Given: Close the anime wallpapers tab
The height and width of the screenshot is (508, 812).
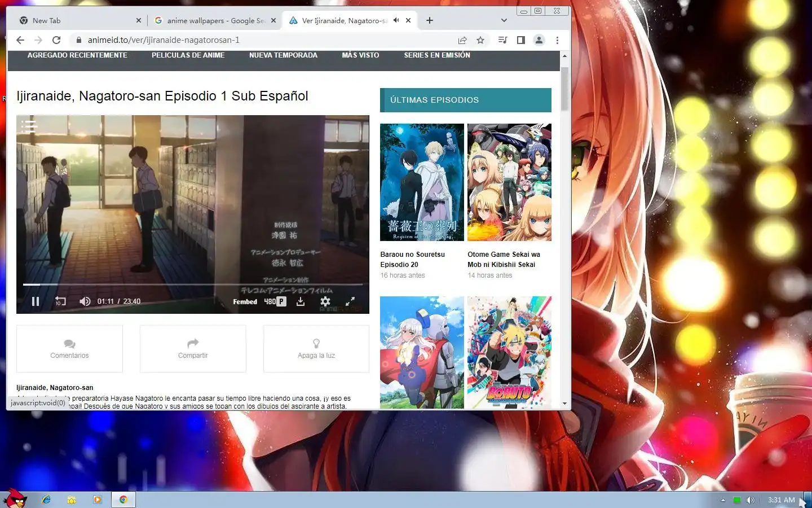Looking at the screenshot, I should pyautogui.click(x=273, y=20).
